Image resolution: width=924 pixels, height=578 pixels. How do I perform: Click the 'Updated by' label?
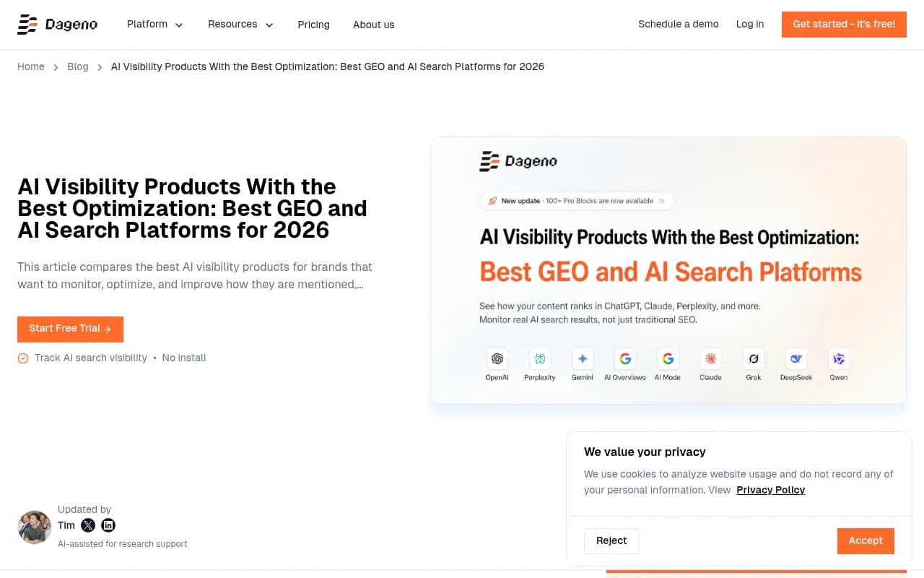pos(84,509)
